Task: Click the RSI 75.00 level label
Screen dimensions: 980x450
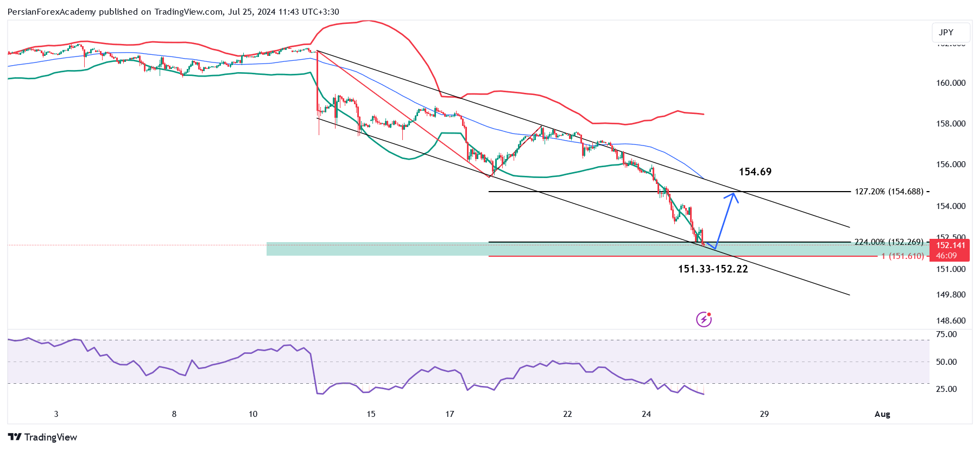Action: (x=946, y=334)
